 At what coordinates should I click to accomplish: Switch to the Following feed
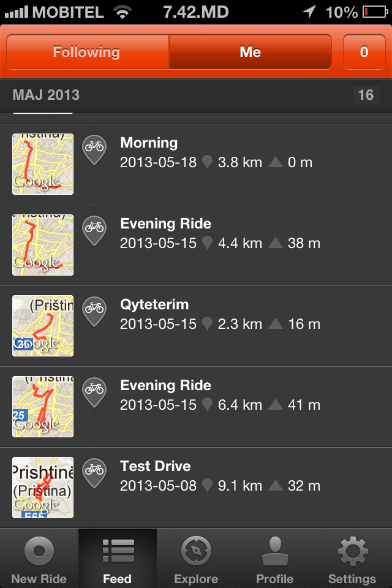tap(87, 52)
